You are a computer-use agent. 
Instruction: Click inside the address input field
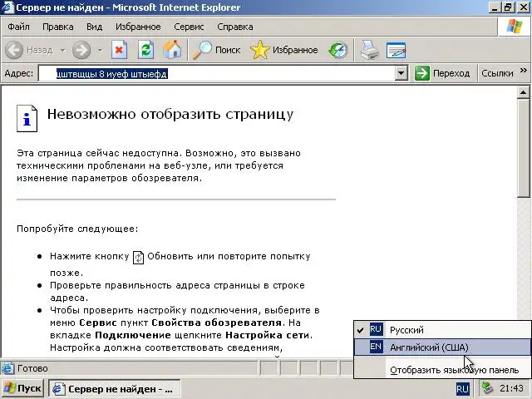click(x=216, y=73)
